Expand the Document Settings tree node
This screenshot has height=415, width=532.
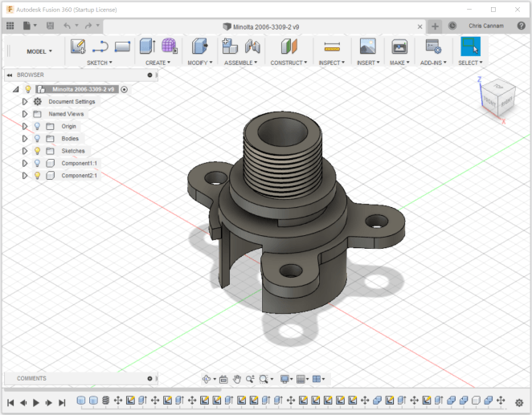click(x=25, y=102)
